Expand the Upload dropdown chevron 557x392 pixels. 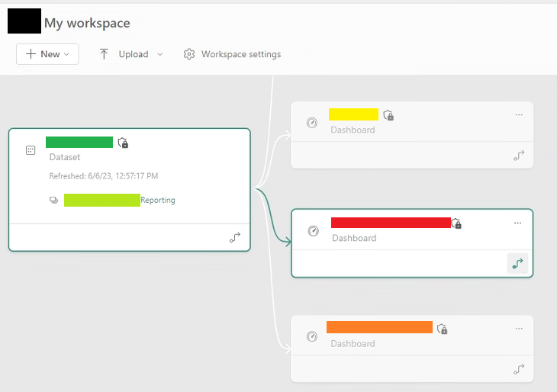pos(160,54)
